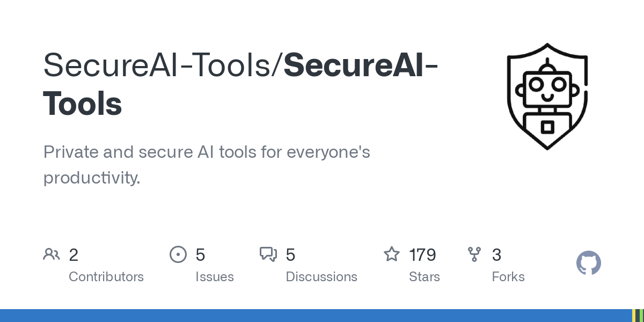Open the Discussions label

tap(321, 277)
